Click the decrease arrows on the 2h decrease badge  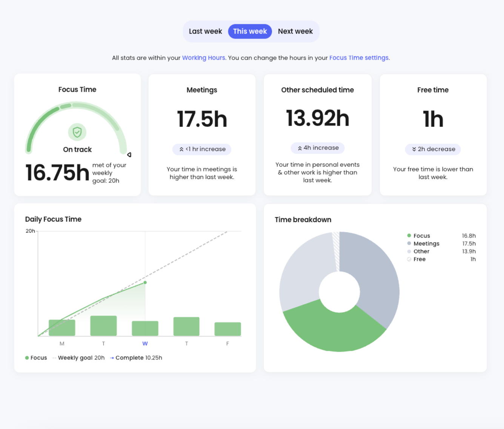pos(414,149)
